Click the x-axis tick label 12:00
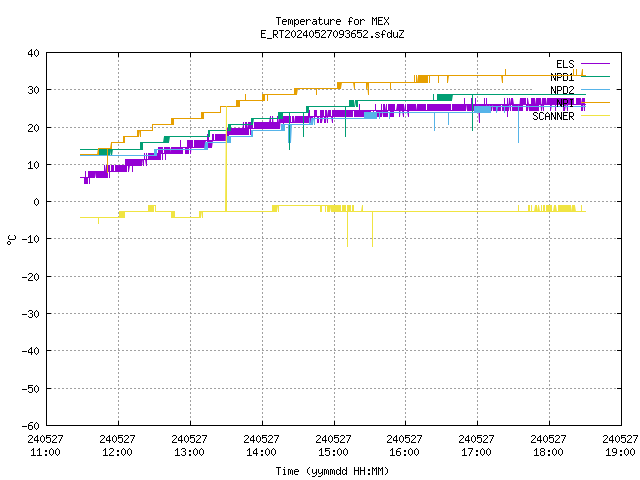This screenshot has height=480, width=640. tap(118, 452)
